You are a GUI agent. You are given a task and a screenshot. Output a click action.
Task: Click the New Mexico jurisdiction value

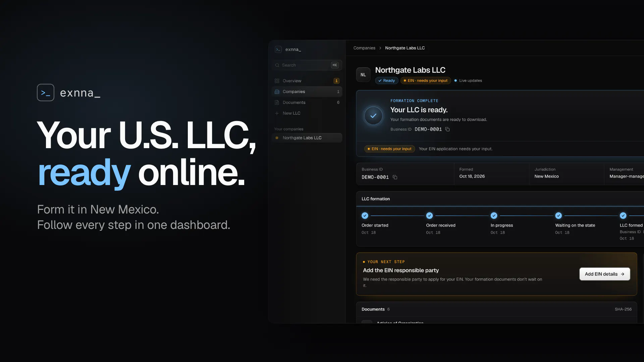[x=546, y=176]
